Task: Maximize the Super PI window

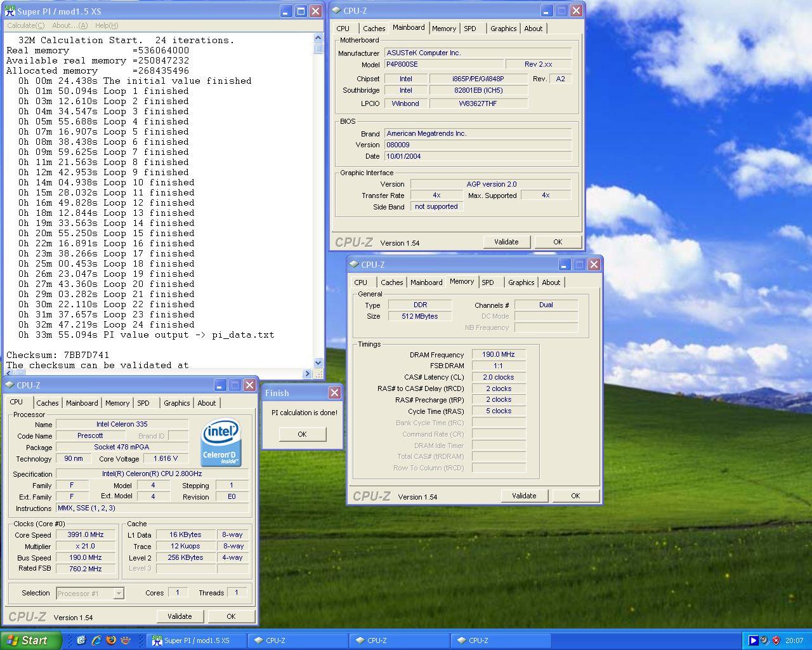Action: (301, 11)
